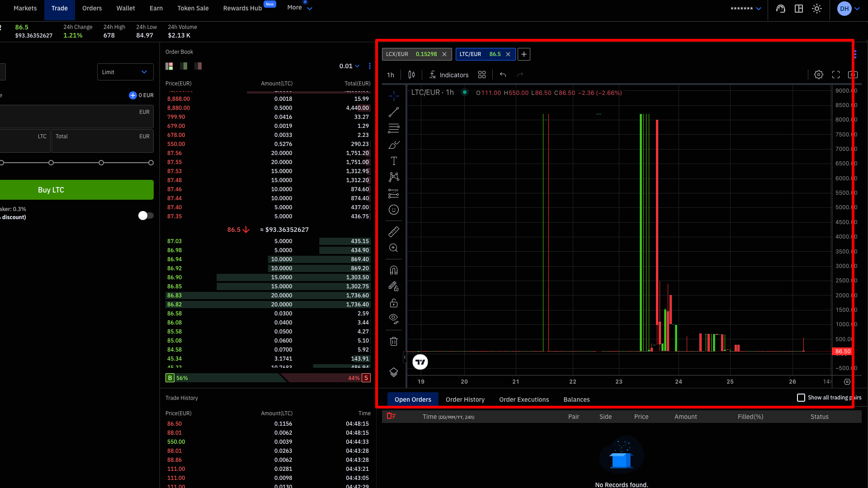Change 0.01 order book precision
The image size is (868, 488).
point(349,66)
